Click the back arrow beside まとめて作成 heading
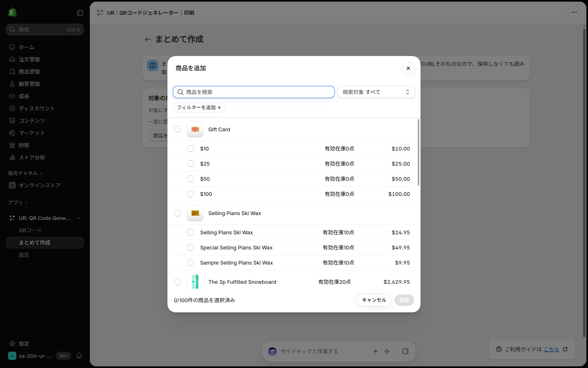This screenshot has height=368, width=588. [148, 39]
